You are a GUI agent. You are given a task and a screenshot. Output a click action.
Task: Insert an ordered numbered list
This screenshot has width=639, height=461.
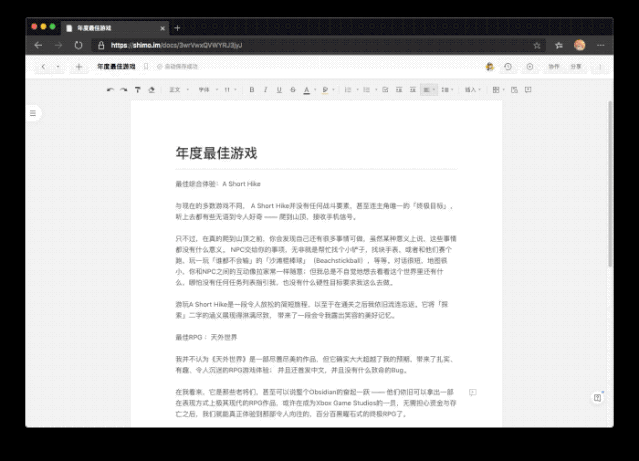[x=348, y=90]
